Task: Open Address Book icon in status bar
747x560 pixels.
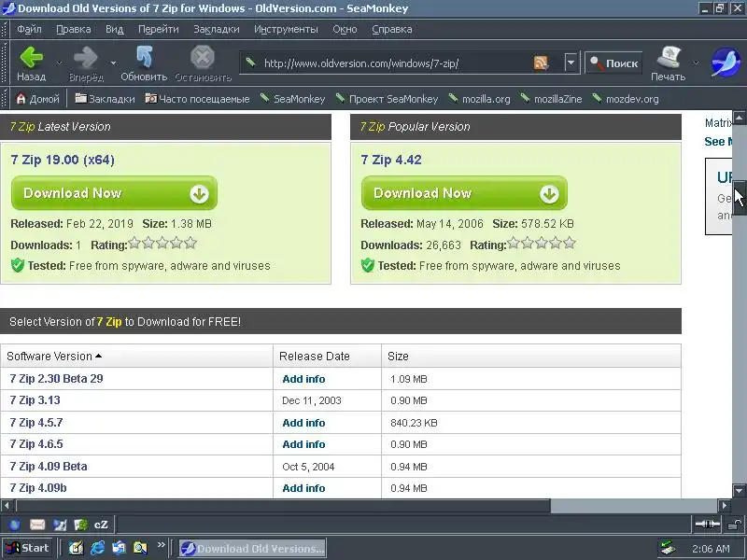Action: (x=80, y=525)
